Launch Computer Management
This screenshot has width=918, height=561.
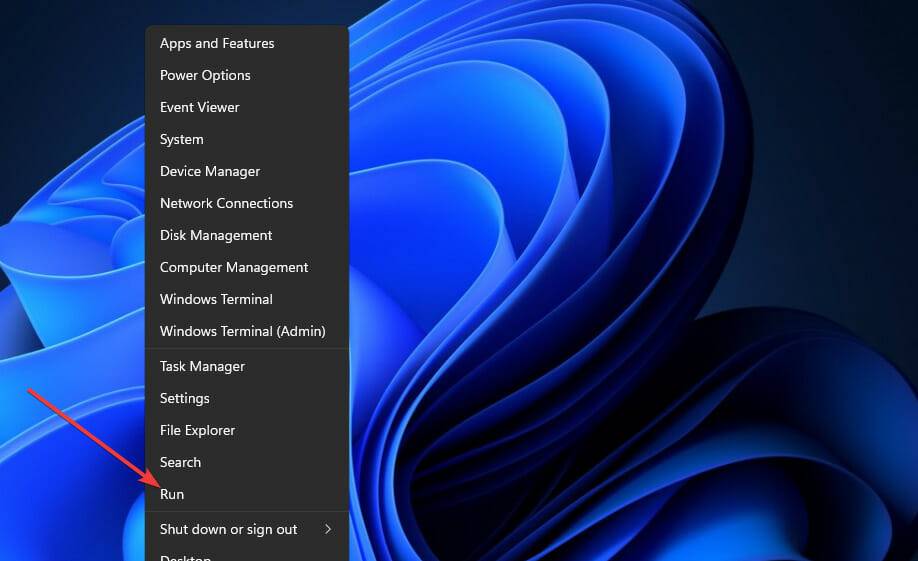coord(234,267)
